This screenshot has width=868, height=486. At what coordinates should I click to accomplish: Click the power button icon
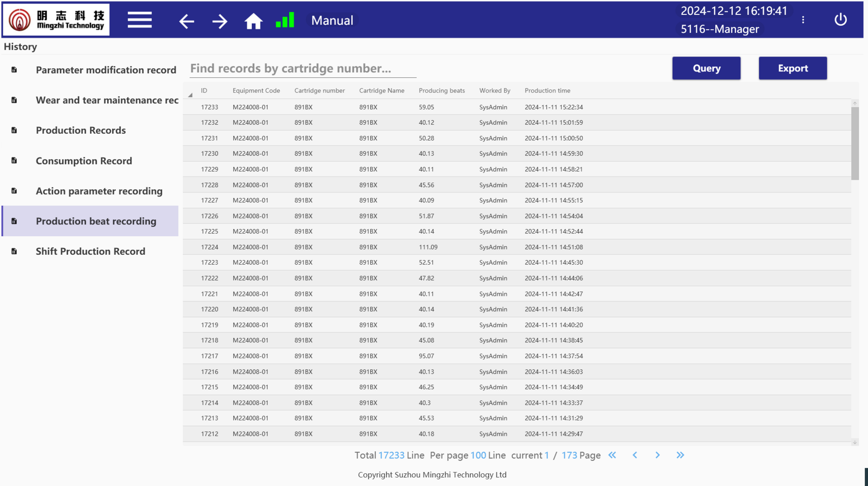840,20
